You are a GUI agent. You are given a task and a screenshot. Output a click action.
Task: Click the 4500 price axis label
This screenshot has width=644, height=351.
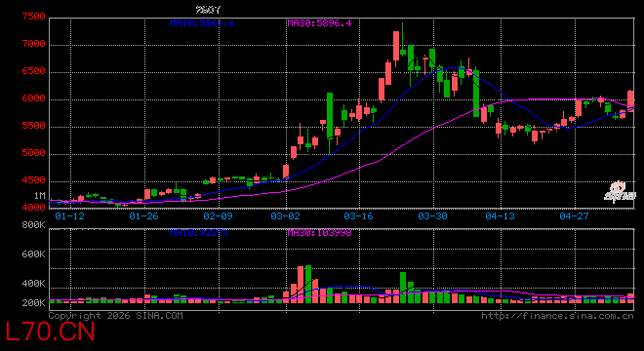[x=34, y=180]
